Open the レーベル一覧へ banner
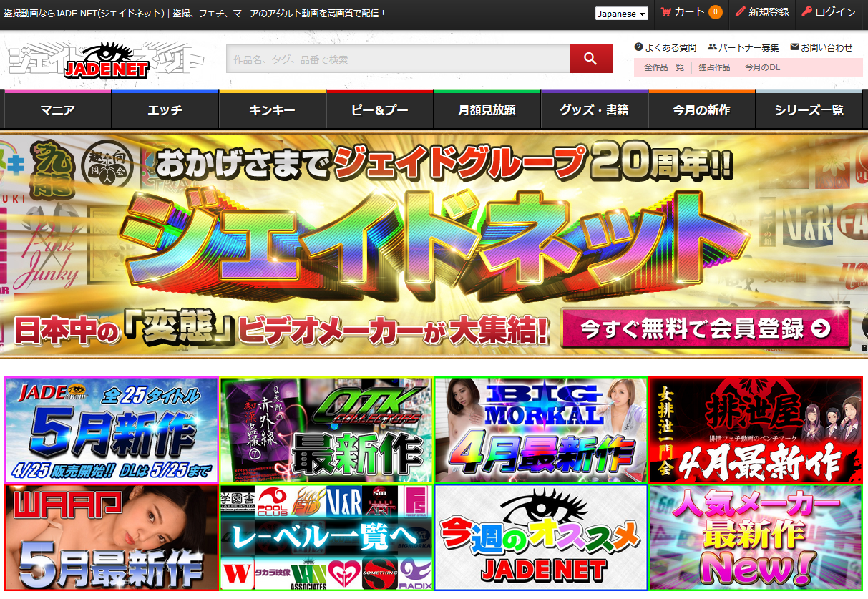 click(x=326, y=537)
